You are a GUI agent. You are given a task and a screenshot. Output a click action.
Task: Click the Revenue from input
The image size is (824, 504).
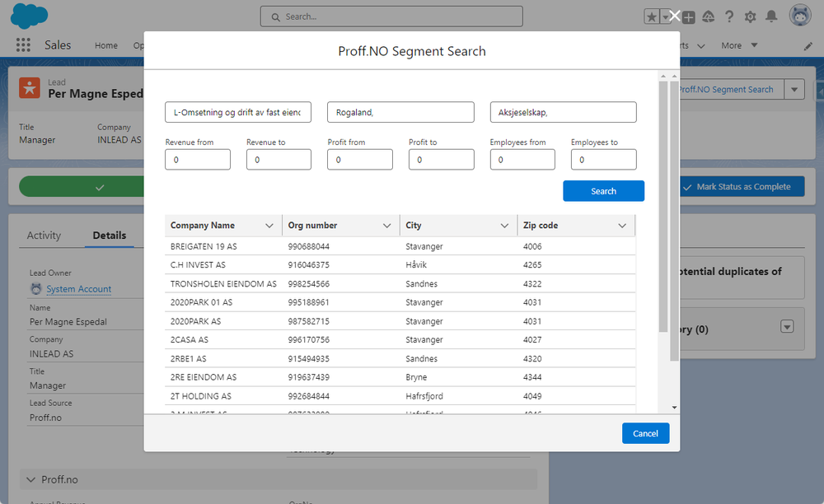click(x=198, y=160)
